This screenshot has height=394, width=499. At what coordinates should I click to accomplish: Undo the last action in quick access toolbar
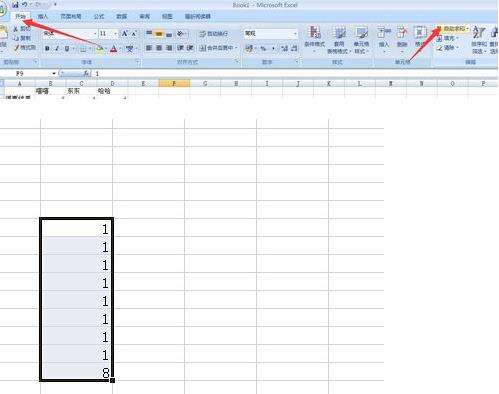[24, 5]
